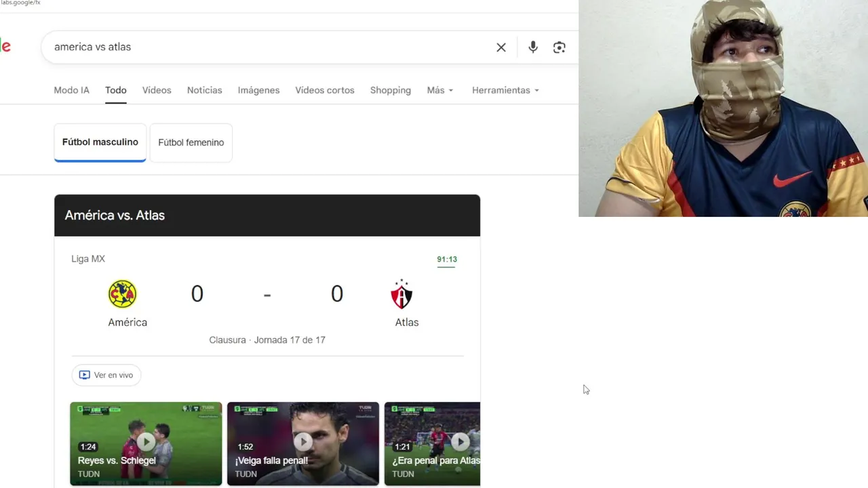Image resolution: width=868 pixels, height=488 pixels.
Task: Play the ¿Era penal para Atlas video
Action: pyautogui.click(x=432, y=444)
